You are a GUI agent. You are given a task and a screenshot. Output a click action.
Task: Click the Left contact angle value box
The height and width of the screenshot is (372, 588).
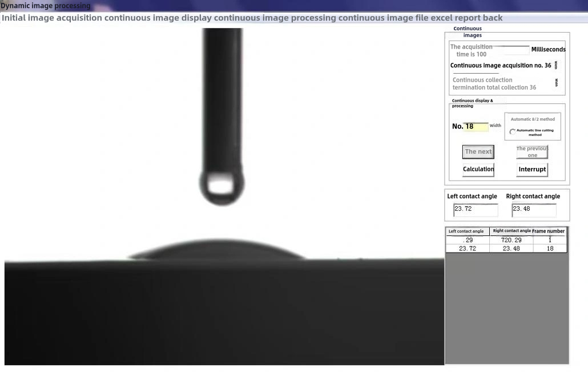tap(476, 210)
